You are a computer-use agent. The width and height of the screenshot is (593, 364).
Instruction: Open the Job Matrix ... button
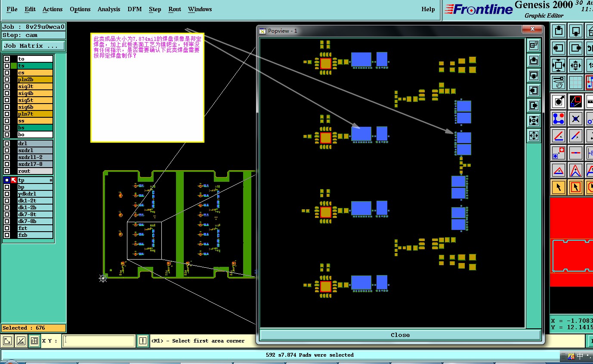tap(34, 46)
